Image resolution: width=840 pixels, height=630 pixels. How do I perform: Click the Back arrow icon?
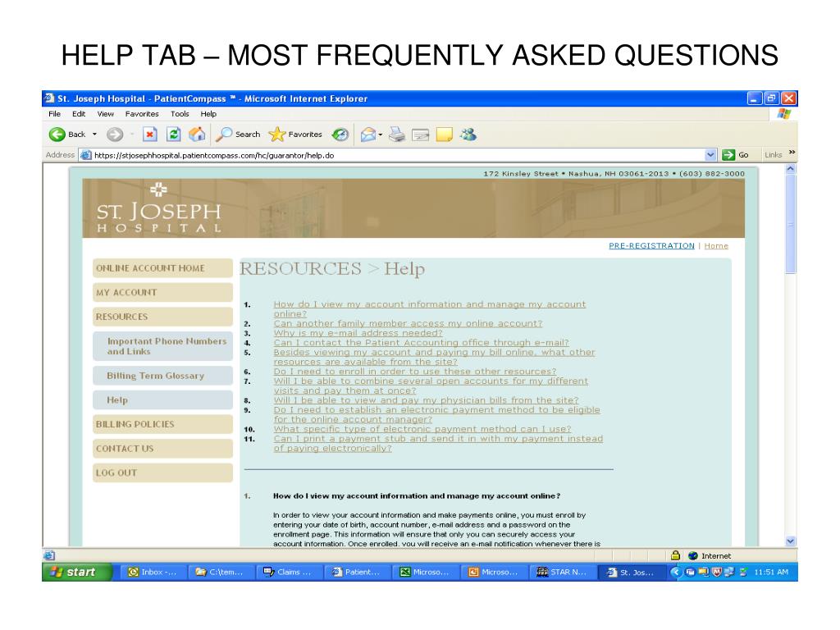(57, 135)
